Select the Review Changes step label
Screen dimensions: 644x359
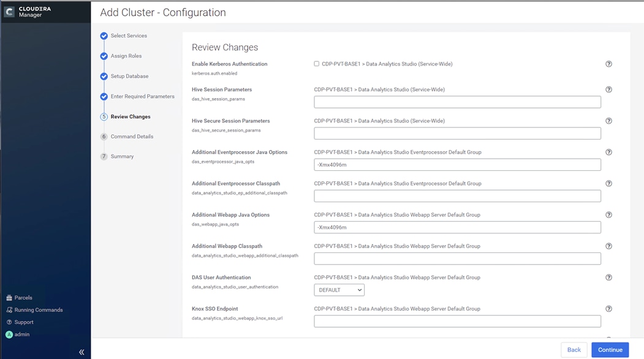point(131,116)
